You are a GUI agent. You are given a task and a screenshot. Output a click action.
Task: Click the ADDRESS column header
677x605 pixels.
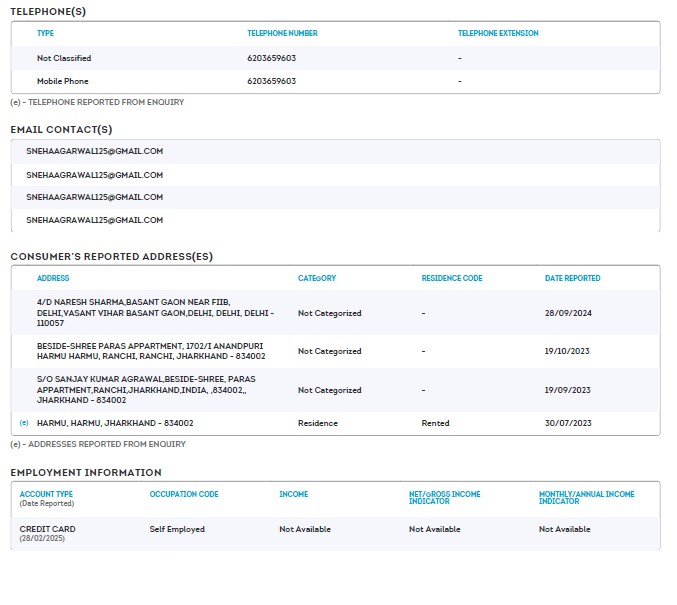[x=53, y=278]
